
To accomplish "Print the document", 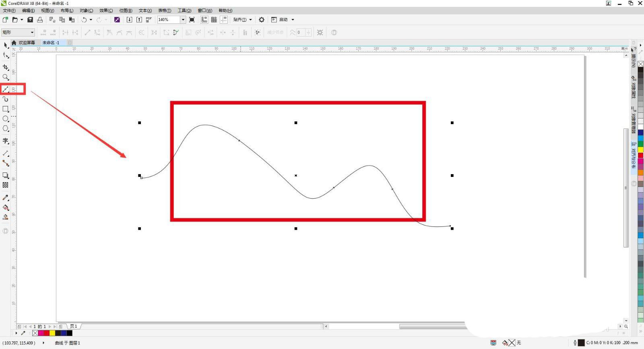I will click(40, 19).
